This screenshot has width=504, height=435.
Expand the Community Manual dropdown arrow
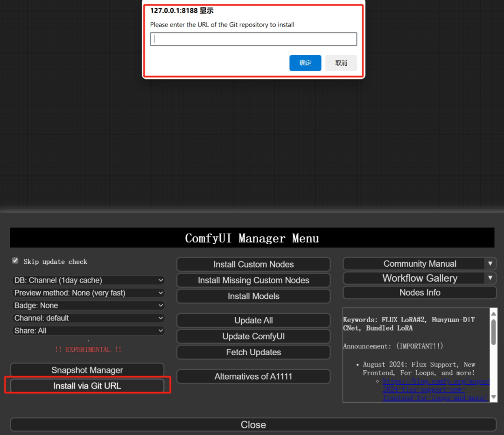click(490, 263)
